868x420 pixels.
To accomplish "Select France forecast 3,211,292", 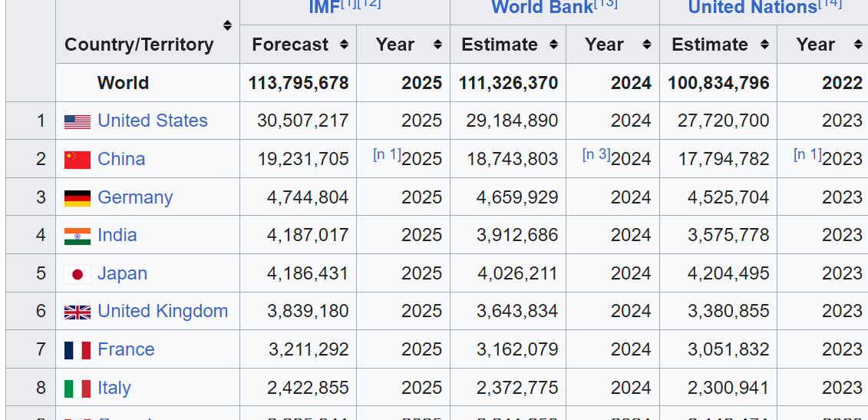I will point(309,349).
